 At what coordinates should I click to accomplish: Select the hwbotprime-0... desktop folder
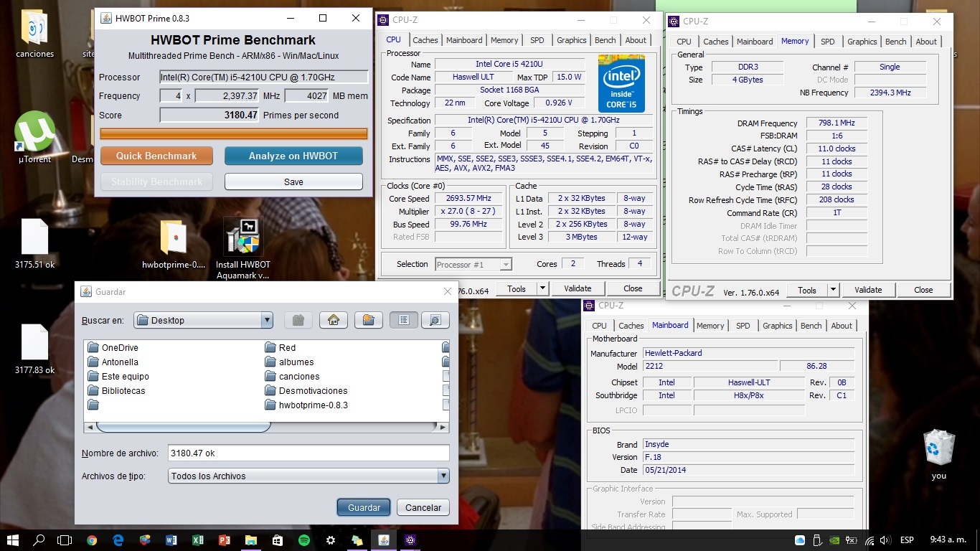point(174,244)
